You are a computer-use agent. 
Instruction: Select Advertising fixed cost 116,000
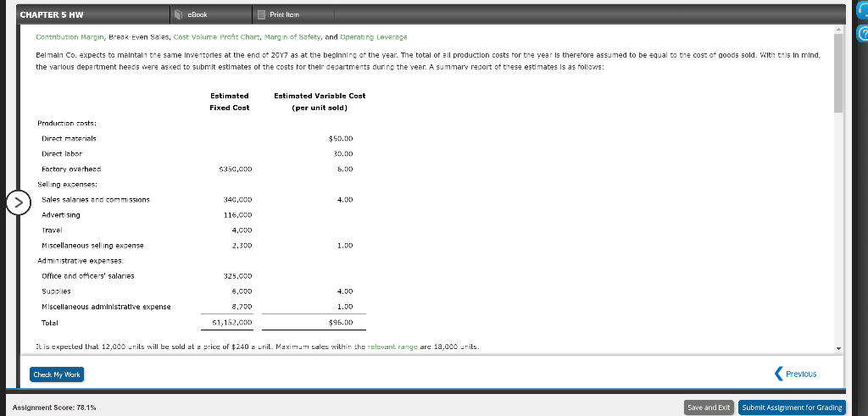tap(238, 214)
